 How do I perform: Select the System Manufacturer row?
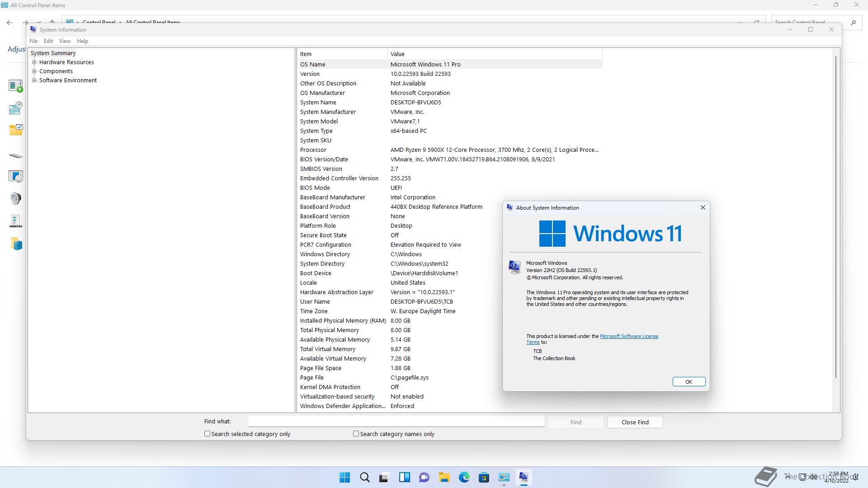tap(450, 112)
